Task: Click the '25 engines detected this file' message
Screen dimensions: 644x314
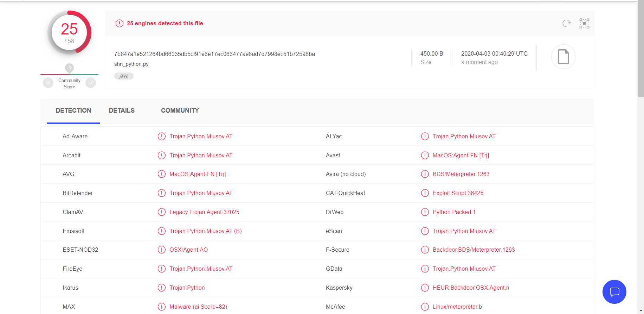Action: (165, 23)
